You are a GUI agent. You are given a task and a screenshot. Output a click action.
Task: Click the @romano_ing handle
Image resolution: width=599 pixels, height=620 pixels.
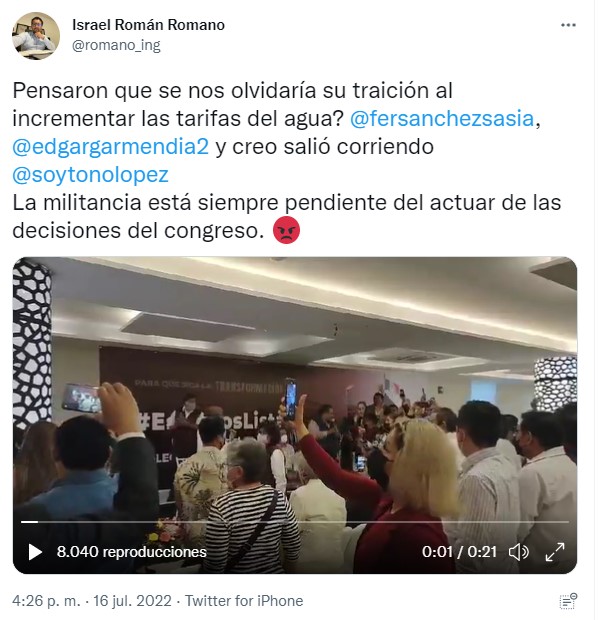[x=116, y=45]
